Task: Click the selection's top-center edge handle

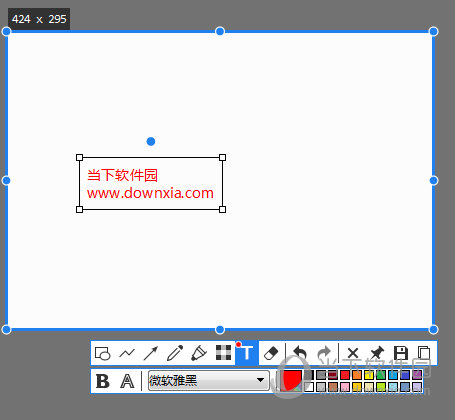Action: (x=220, y=31)
